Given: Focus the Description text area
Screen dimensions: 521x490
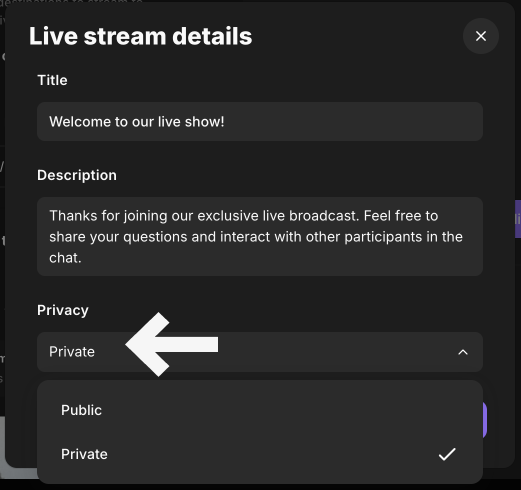Looking at the screenshot, I should 260,236.
